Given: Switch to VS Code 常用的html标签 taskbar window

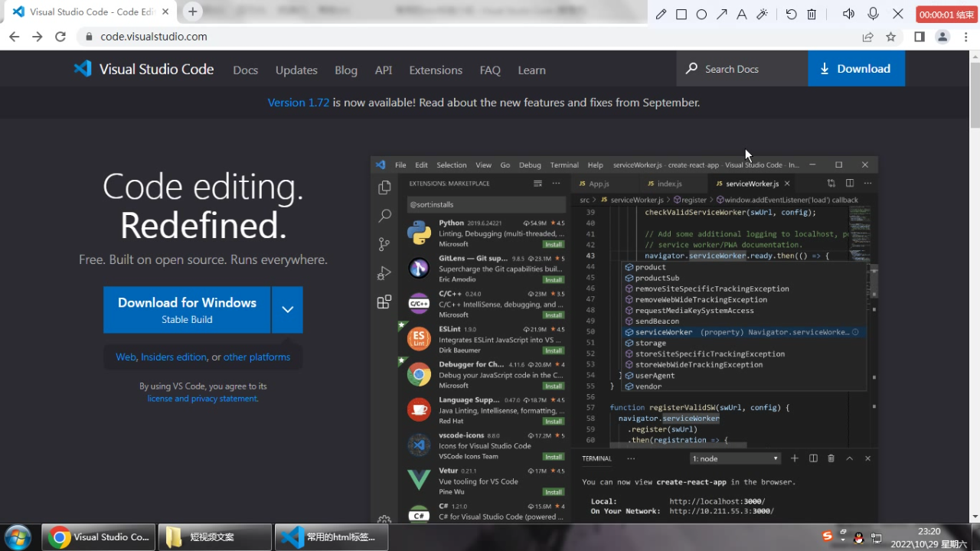Looking at the screenshot, I should pyautogui.click(x=331, y=537).
